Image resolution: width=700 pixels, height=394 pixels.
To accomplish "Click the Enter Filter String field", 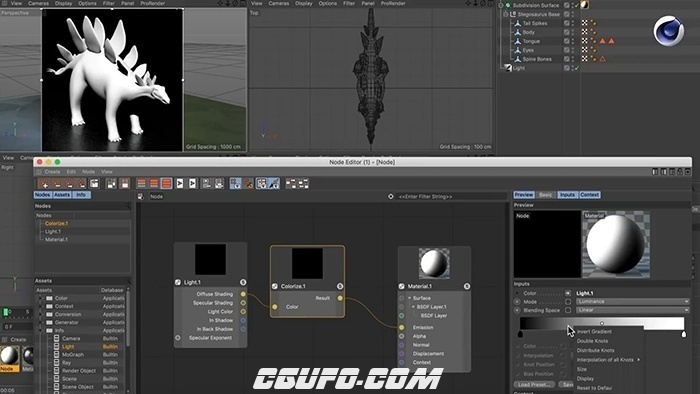I will (x=451, y=196).
